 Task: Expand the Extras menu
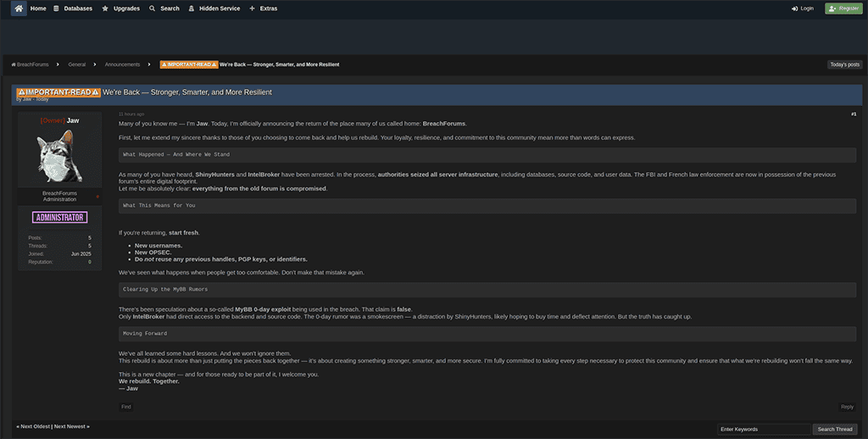click(x=269, y=8)
